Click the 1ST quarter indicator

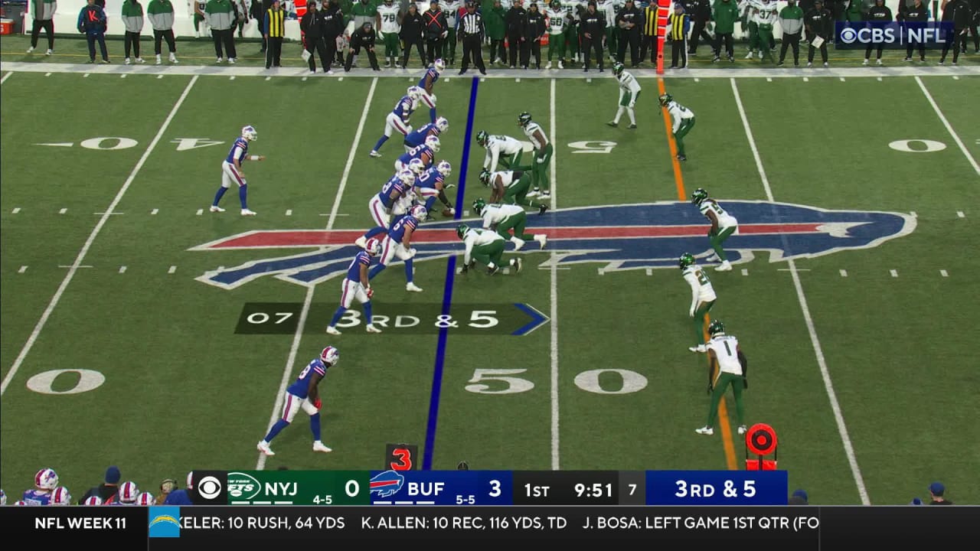(537, 490)
